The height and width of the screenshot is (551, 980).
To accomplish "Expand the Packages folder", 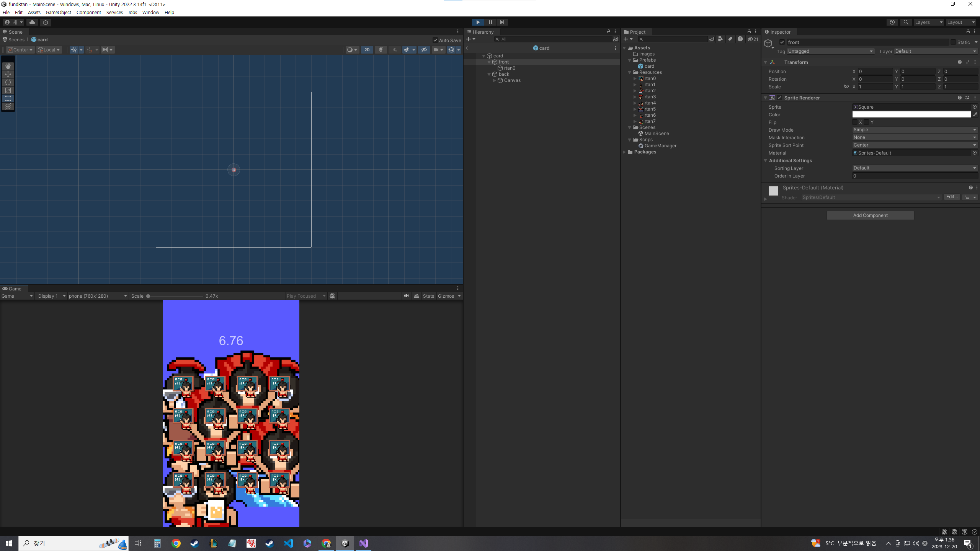I will pos(624,152).
